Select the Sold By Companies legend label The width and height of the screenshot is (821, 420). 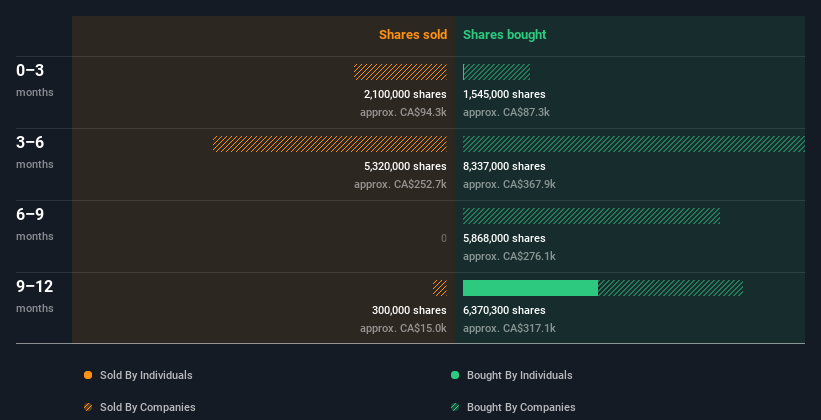[x=148, y=407]
